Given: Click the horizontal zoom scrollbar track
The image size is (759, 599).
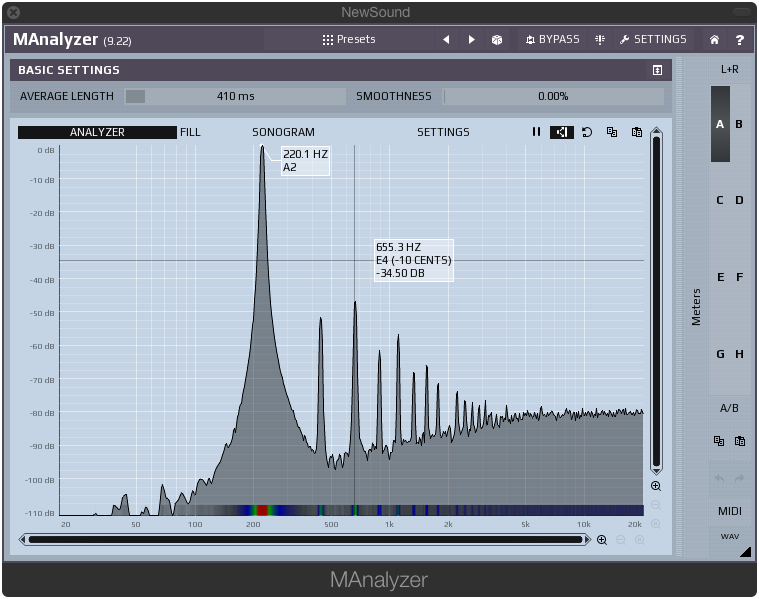Looking at the screenshot, I should tap(305, 539).
